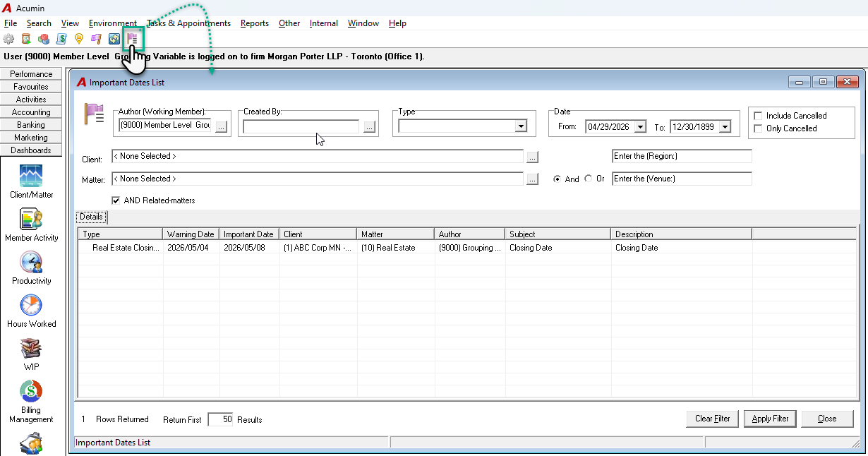This screenshot has height=456, width=868.
Task: Click the colored cubes toolbar icon
Action: tap(44, 39)
